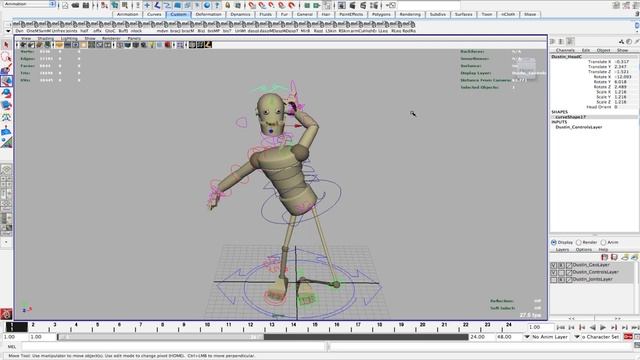
Task: Activate the Rotate tool in toolbox
Action: pos(6,93)
